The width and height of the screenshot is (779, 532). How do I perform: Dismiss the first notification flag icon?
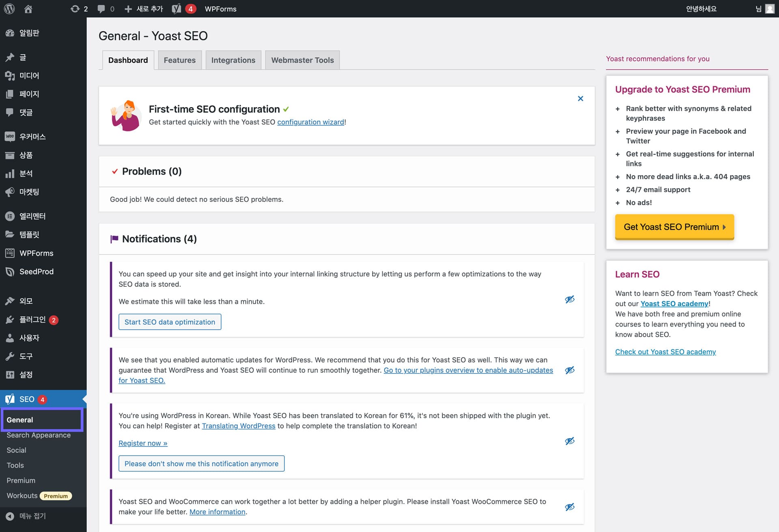[x=570, y=299]
